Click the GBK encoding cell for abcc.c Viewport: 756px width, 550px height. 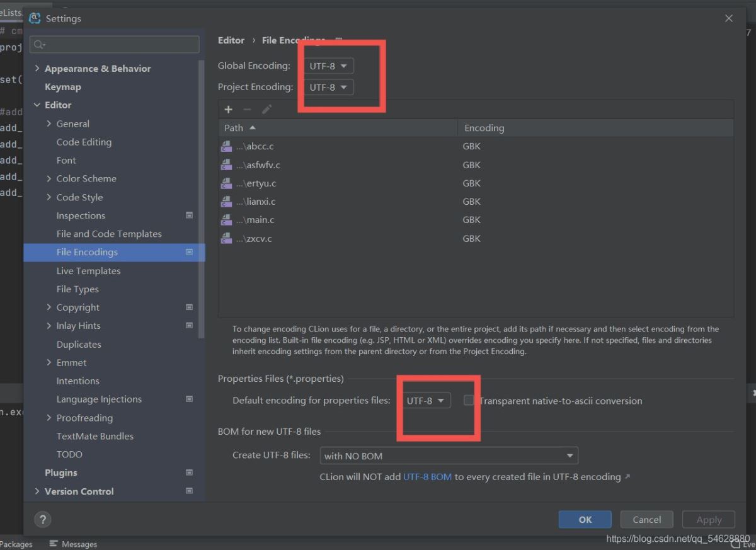pos(471,146)
